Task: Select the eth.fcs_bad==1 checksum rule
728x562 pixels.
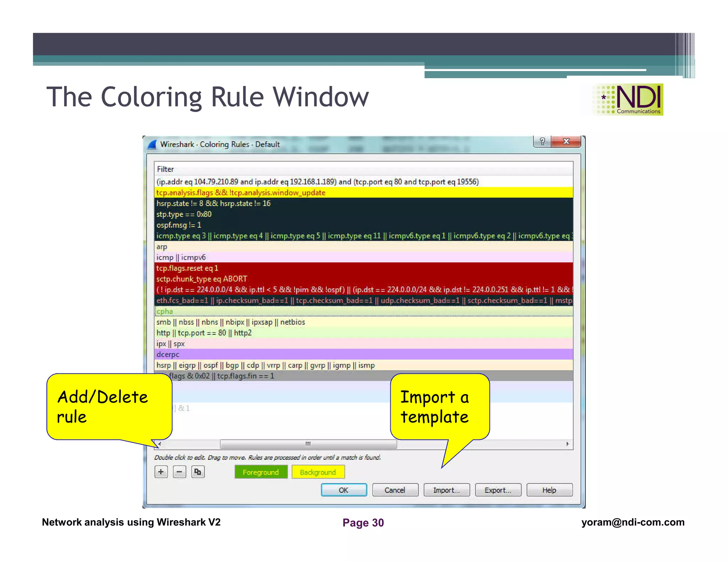Action: [x=364, y=301]
